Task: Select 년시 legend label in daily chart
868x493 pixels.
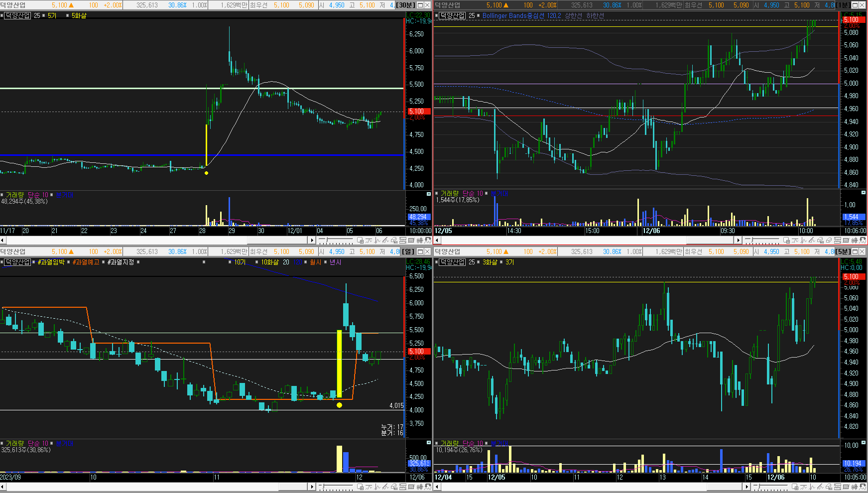Action: [x=335, y=262]
